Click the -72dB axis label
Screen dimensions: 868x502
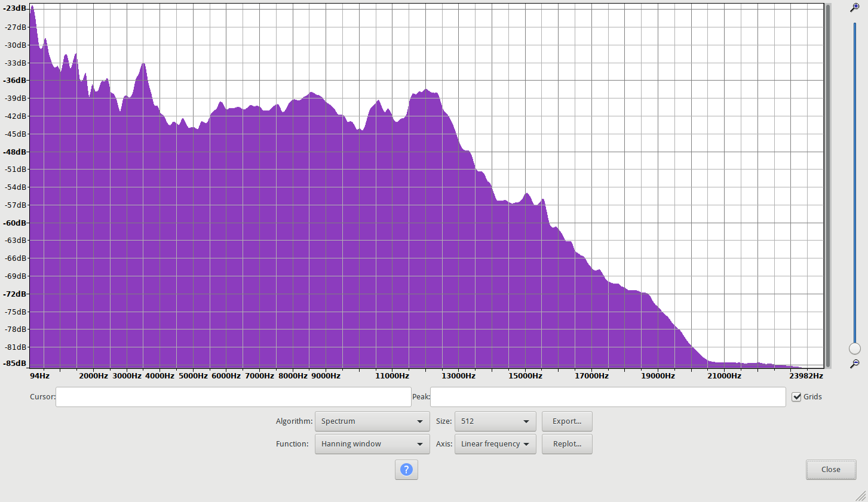15,294
